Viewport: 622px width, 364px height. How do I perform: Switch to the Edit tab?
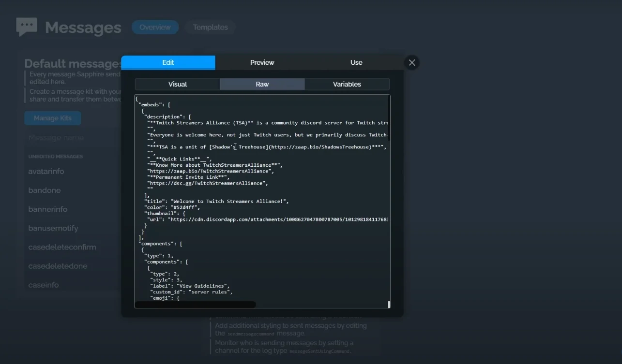[x=168, y=62]
